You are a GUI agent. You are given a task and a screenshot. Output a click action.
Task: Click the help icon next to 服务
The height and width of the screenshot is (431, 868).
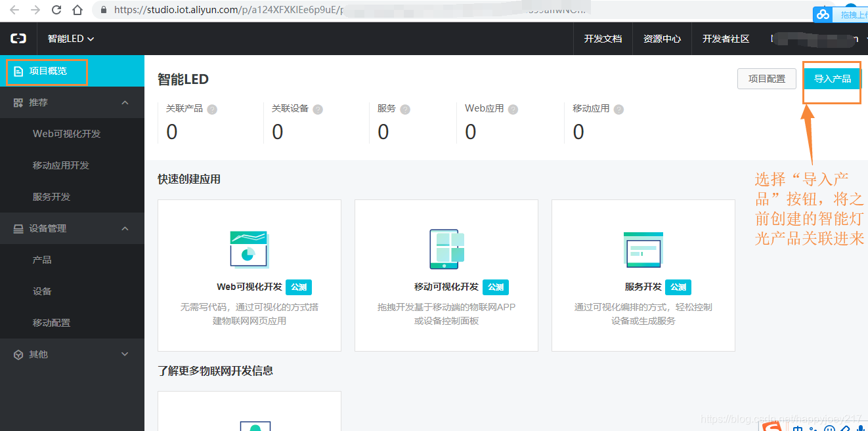(405, 110)
